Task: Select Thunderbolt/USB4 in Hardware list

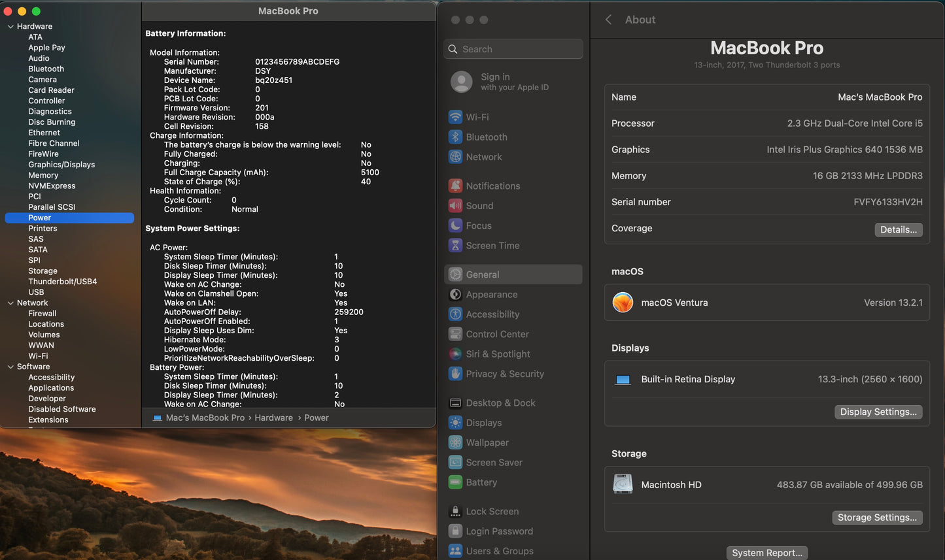Action: point(62,282)
